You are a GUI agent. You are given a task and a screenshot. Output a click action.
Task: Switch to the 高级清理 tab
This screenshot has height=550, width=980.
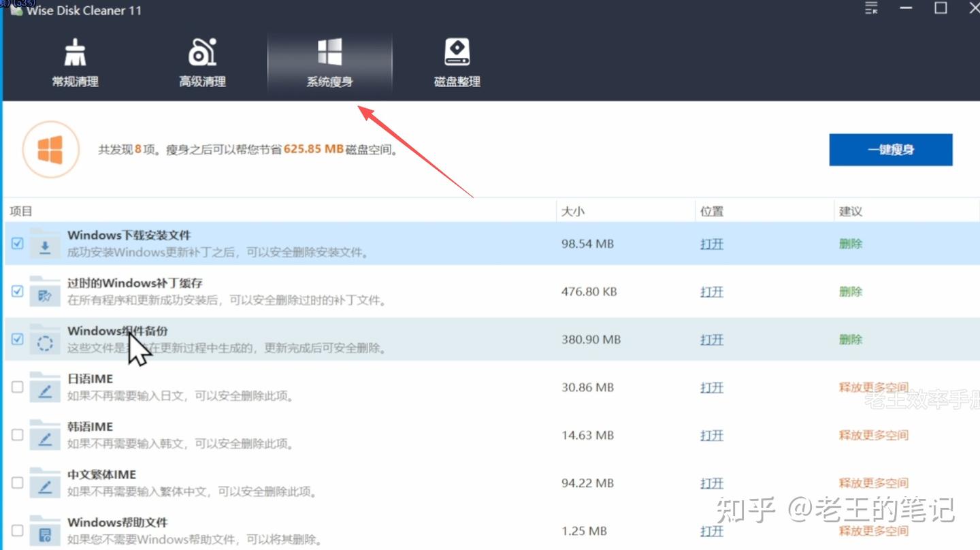tap(202, 63)
